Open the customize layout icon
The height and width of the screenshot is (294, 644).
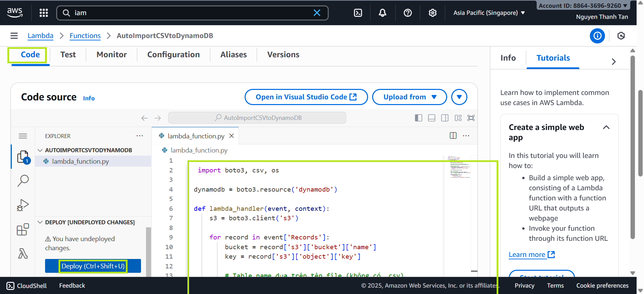[x=458, y=118]
